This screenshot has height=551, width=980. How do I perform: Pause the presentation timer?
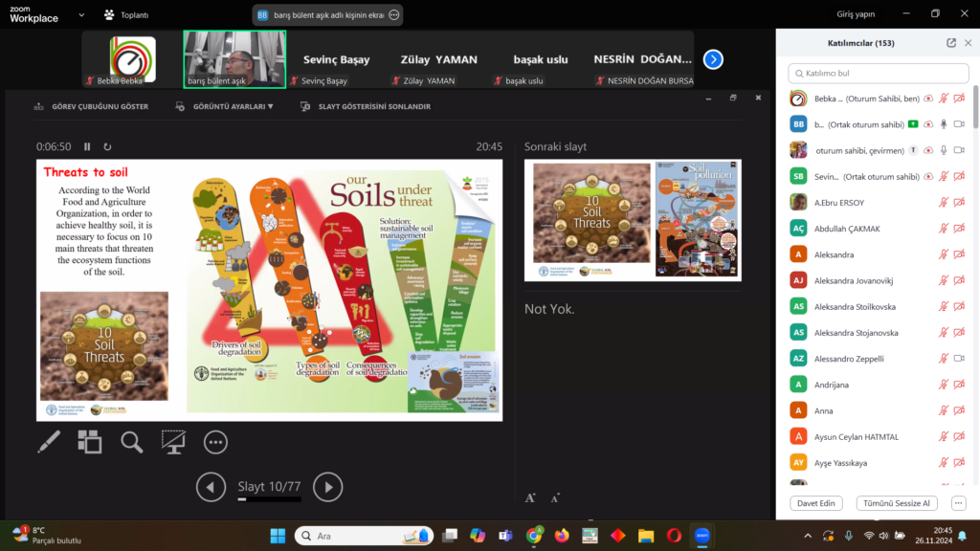pos(87,147)
